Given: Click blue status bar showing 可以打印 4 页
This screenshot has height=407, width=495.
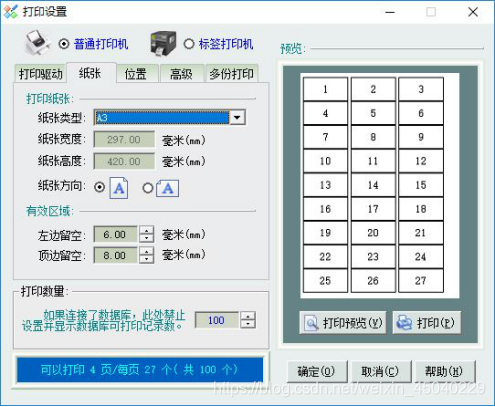Looking at the screenshot, I should tap(140, 369).
